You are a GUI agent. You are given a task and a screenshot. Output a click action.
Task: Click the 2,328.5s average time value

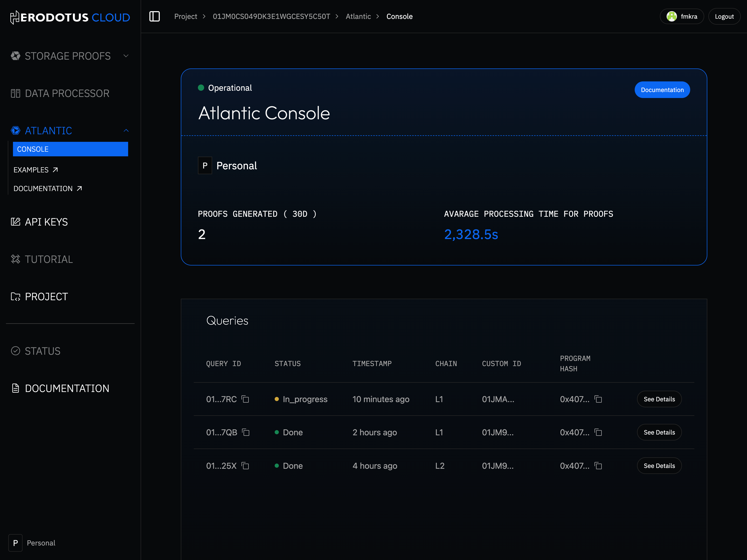click(471, 234)
